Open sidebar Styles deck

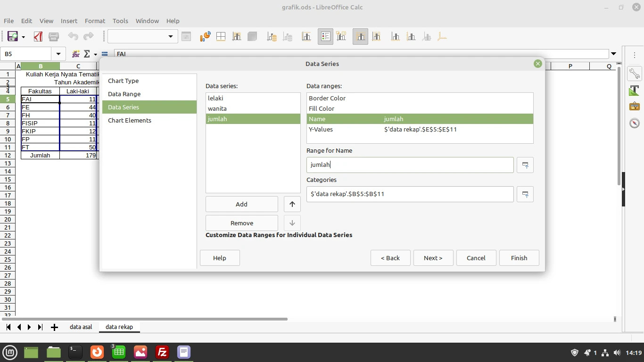(634, 90)
